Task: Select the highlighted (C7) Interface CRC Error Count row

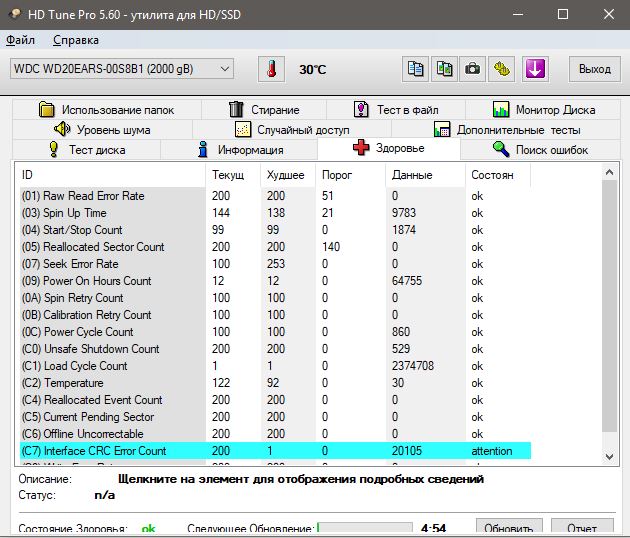Action: click(275, 451)
